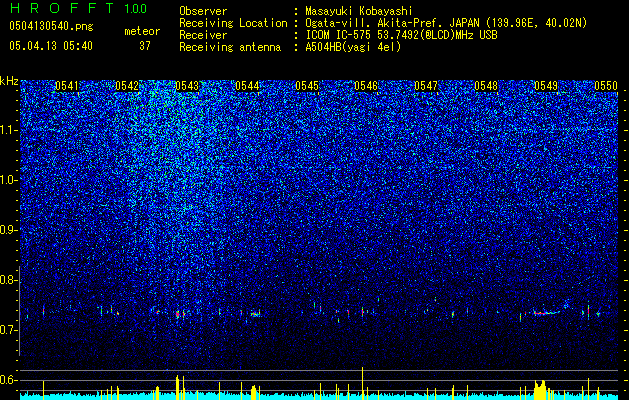Click the Receiving antenna field label
This screenshot has height=400, width=629.
coord(230,47)
